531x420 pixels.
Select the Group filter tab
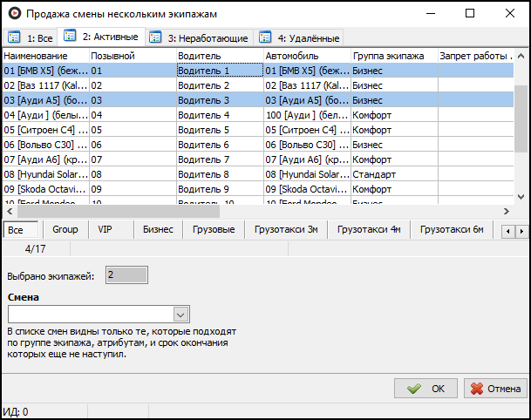pyautogui.click(x=65, y=229)
